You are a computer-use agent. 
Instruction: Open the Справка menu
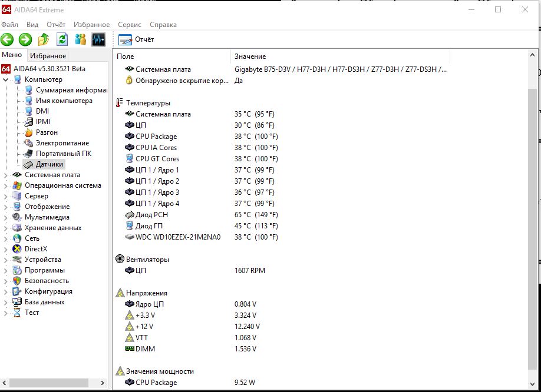point(163,25)
